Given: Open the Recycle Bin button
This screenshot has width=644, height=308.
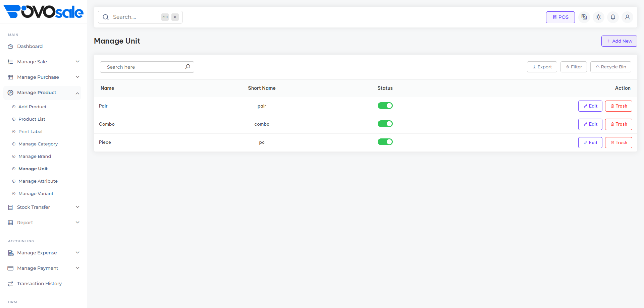Looking at the screenshot, I should point(611,67).
